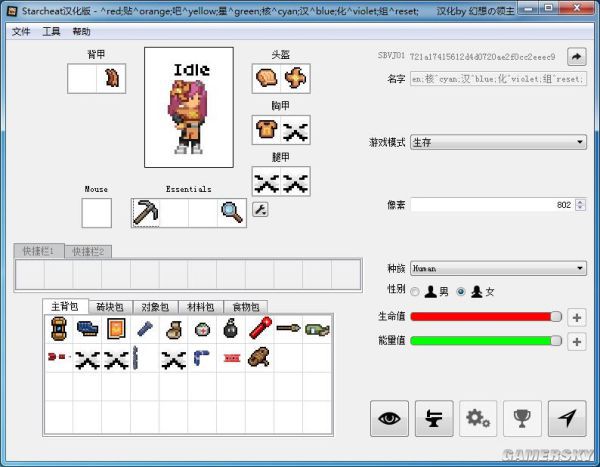Select the bread hat head slot
This screenshot has width=600, height=467.
pos(266,78)
